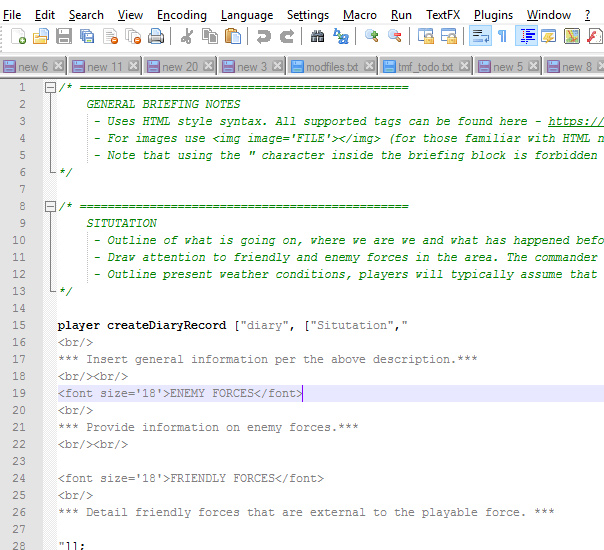Copy selection using the Copy icon
This screenshot has height=550, width=604.
[210, 36]
